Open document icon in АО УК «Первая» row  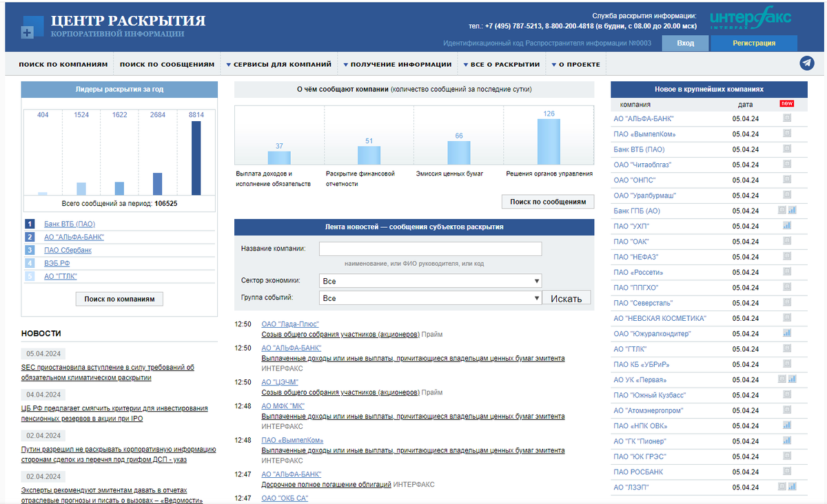click(782, 379)
